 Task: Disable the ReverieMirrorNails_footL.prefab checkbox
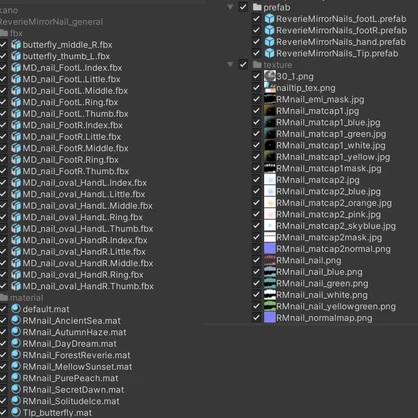coord(256,19)
